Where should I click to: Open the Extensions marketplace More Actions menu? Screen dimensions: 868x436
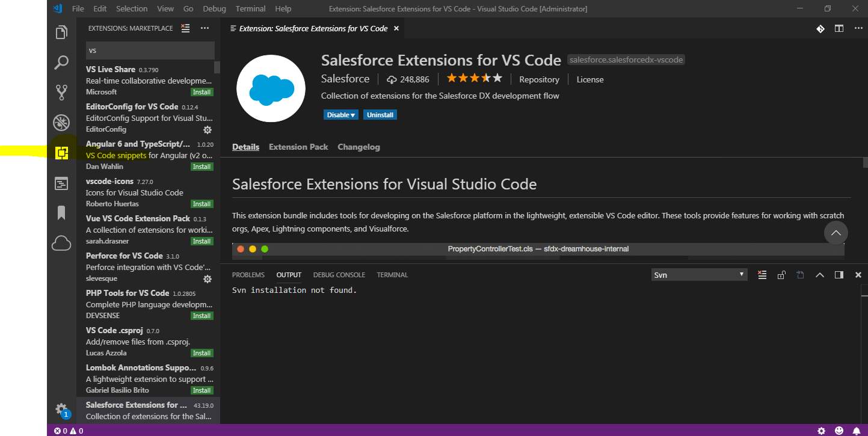click(205, 28)
